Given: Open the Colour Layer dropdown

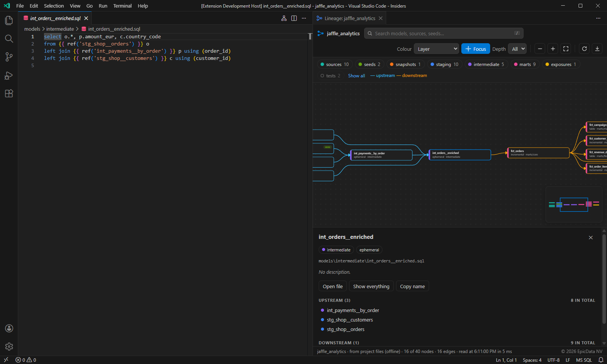Looking at the screenshot, I should point(436,49).
